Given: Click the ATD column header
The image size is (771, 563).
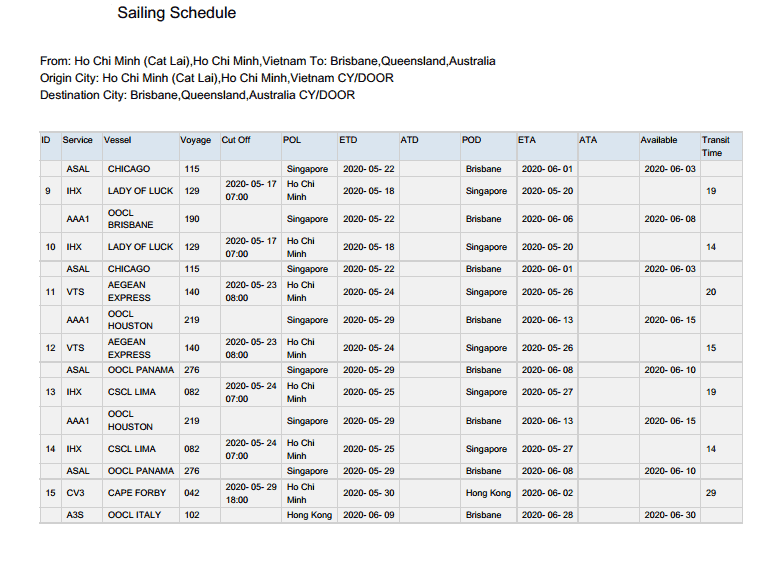Looking at the screenshot, I should [409, 141].
